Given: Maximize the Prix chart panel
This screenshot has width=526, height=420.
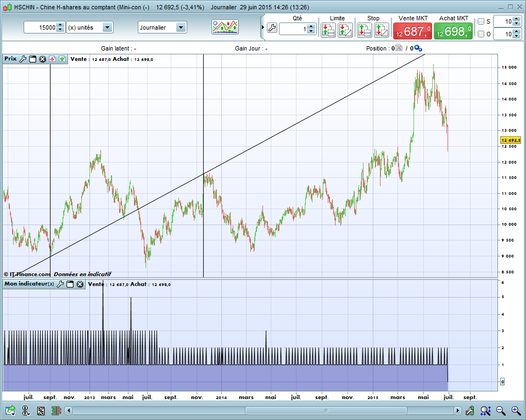Looking at the screenshot, I should pos(32,59).
